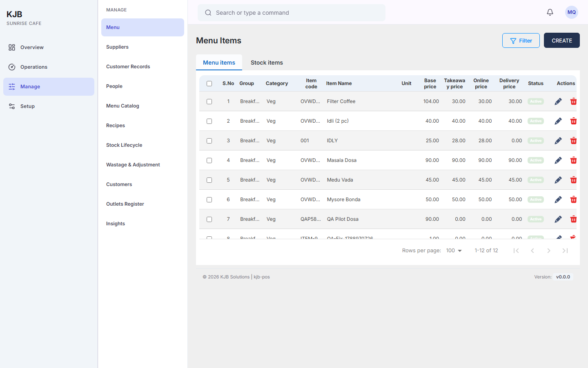Delete the Idli (2 pc) item
Screen dimensions: 588x368
[573, 121]
